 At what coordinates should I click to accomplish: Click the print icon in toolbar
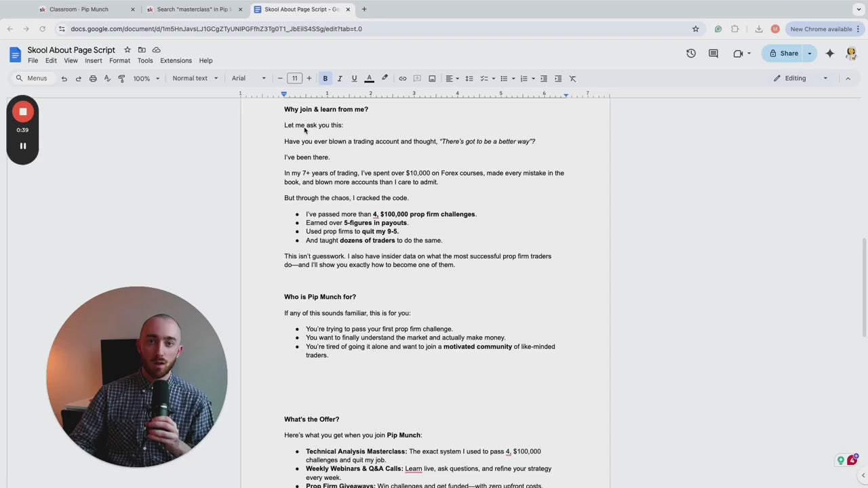click(x=93, y=79)
